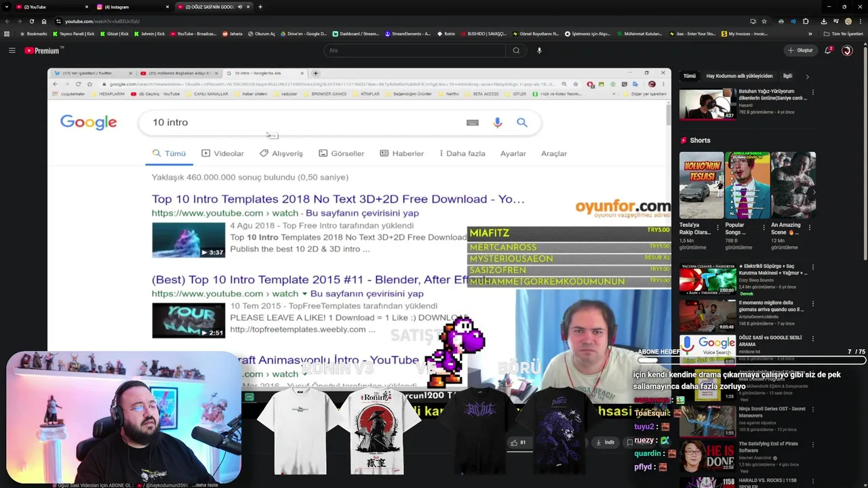868x488 pixels.
Task: Open the Volvo'nun Teslası short thumbnail
Action: click(701, 185)
